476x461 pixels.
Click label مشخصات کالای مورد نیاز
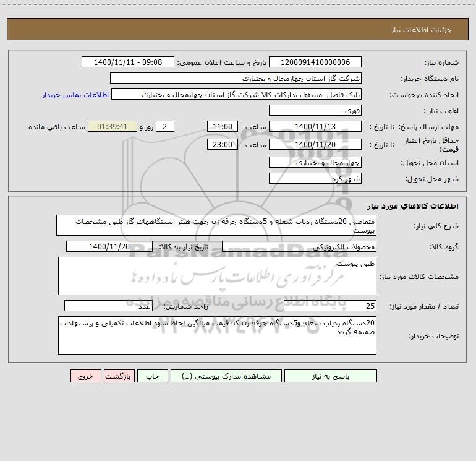tap(419, 277)
